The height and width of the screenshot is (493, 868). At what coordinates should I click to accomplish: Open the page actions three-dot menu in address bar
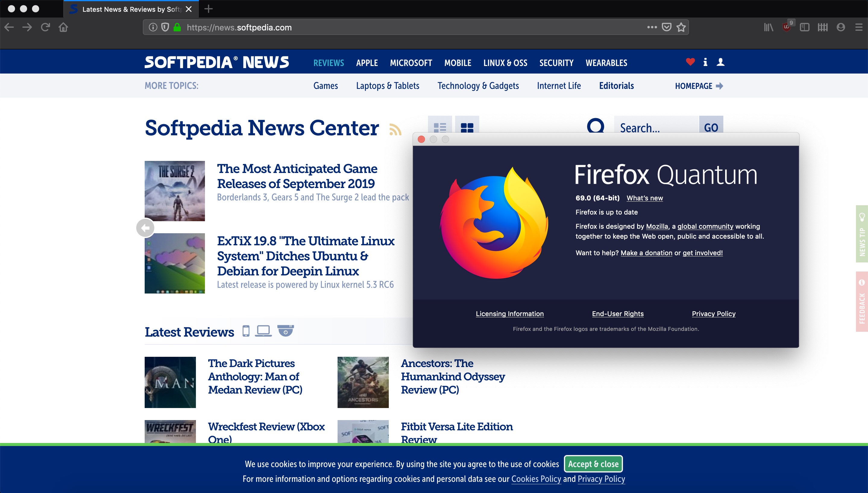point(652,27)
